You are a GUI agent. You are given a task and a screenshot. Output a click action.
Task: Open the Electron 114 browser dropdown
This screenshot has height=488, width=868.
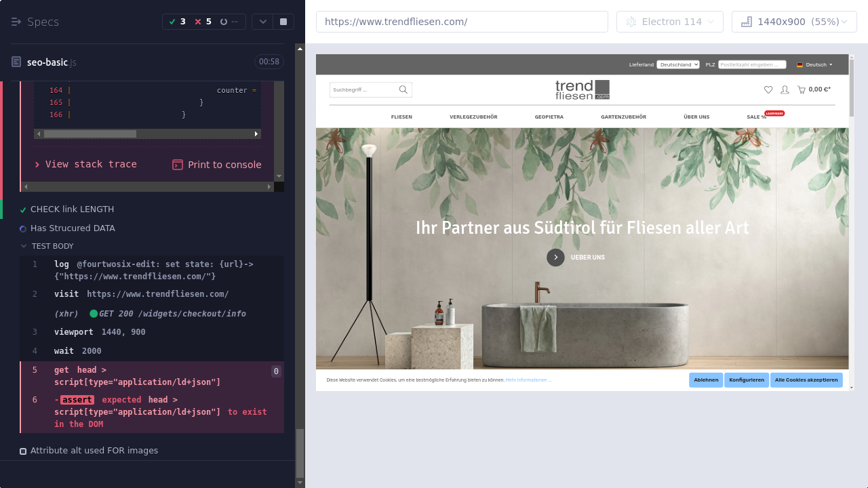click(670, 22)
